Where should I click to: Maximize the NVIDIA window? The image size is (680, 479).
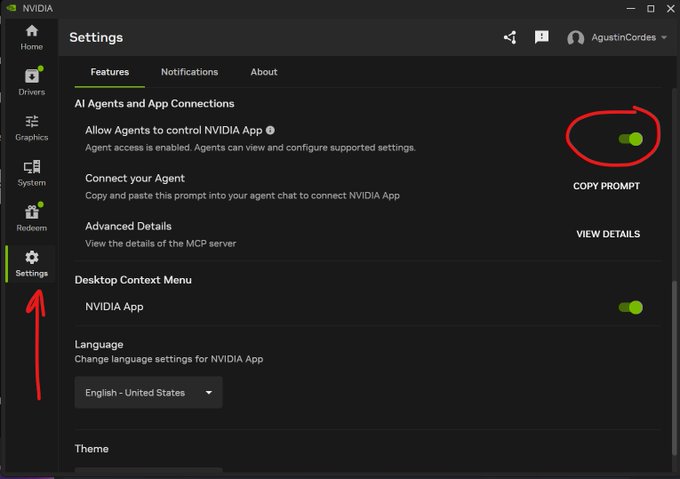point(651,9)
